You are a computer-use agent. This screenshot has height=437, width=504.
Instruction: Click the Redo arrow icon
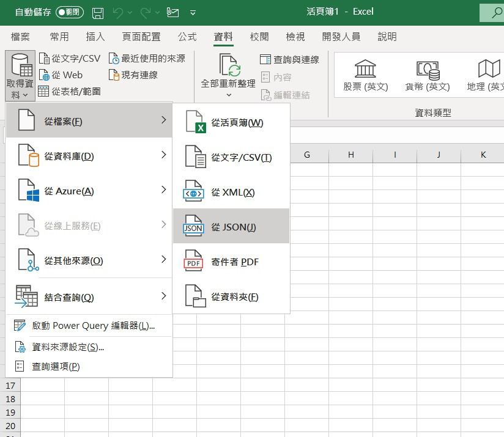click(146, 12)
